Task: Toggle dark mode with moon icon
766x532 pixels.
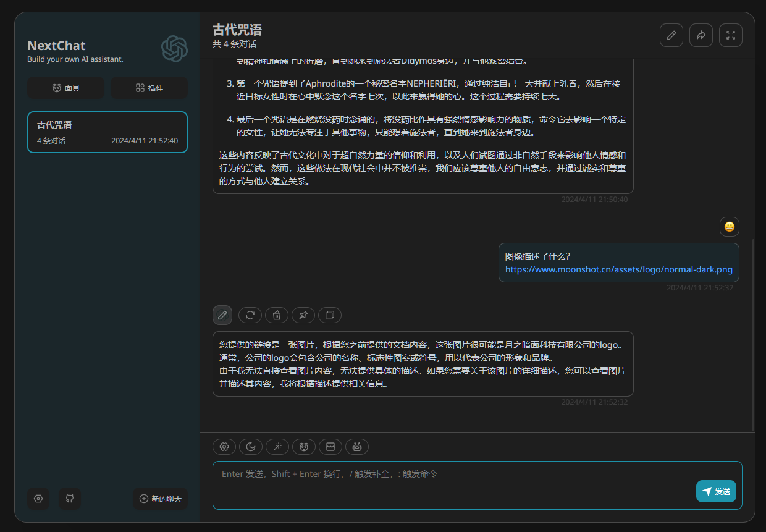Action: (250, 447)
